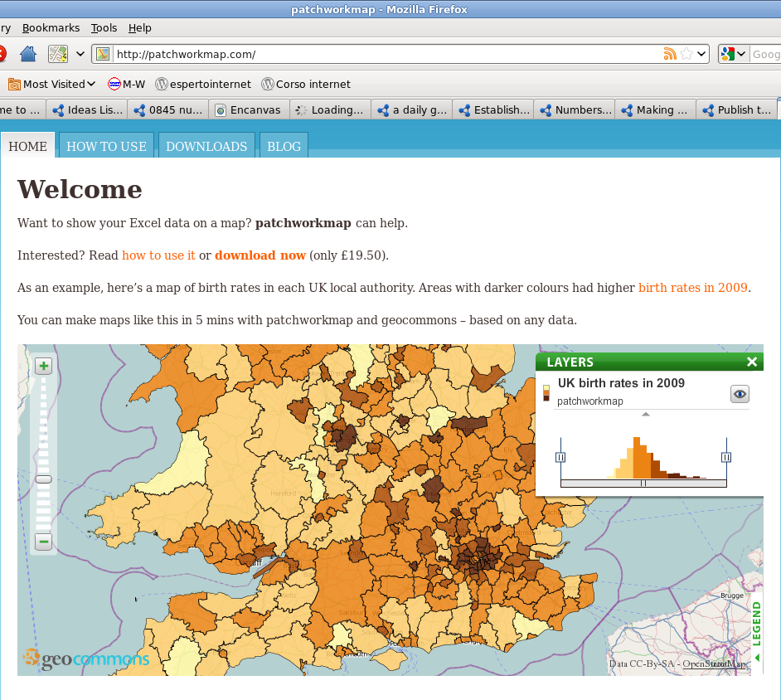Screen dimensions: 781x700
Task: Open the Bookmarks menu
Action: coord(51,28)
